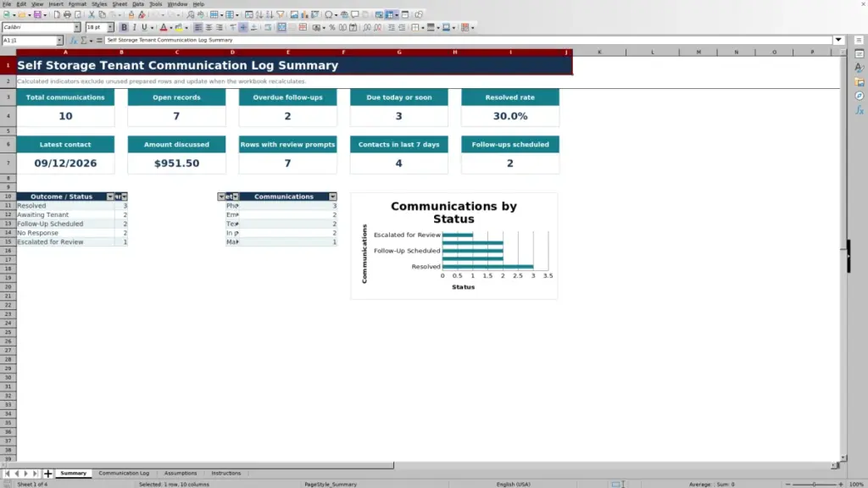Open the sidebar Navigator compass icon

pos(860,97)
